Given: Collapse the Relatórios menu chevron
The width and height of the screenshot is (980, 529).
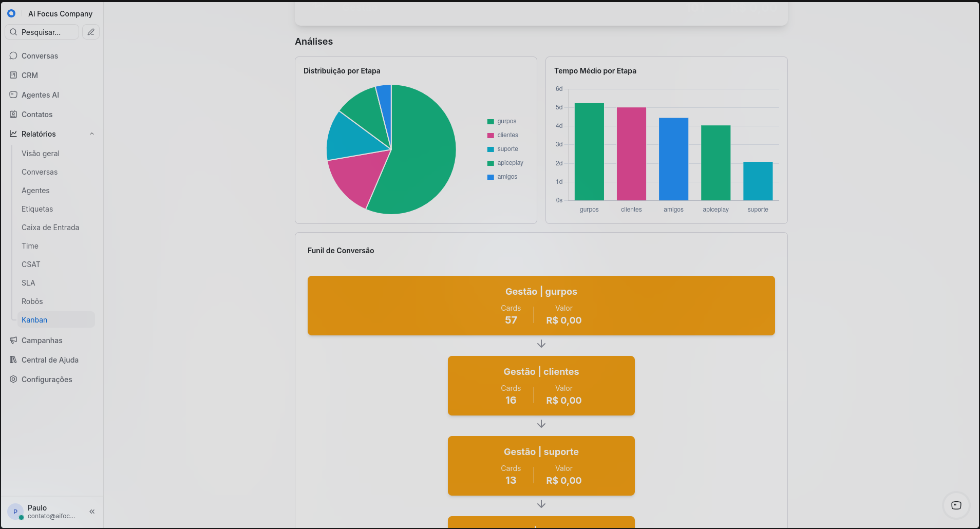Looking at the screenshot, I should pyautogui.click(x=92, y=134).
